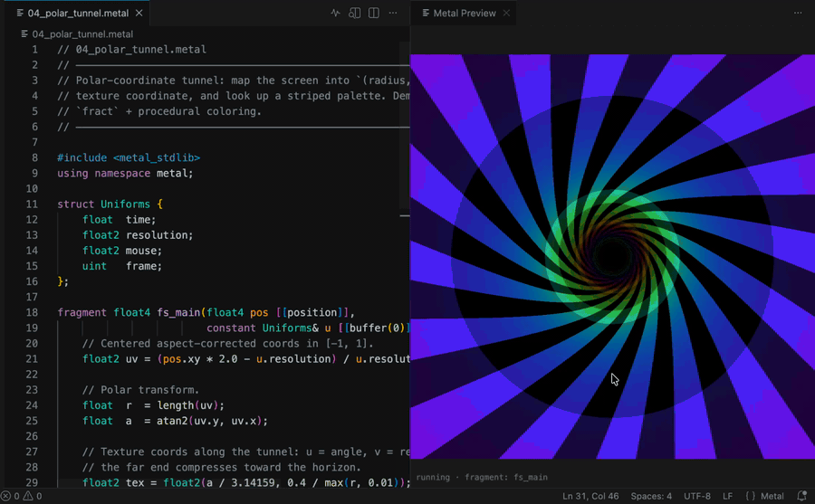
Task: Change file encoding UTF-8
Action: pyautogui.click(x=697, y=496)
